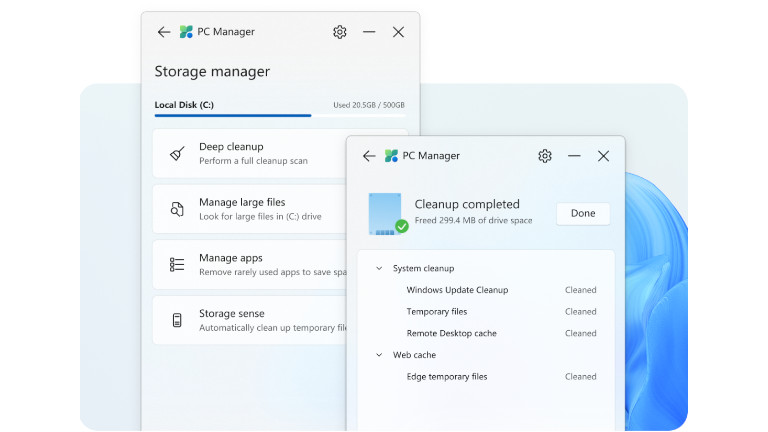
Task: Select the Local Disk (C:) label
Action: (x=184, y=105)
